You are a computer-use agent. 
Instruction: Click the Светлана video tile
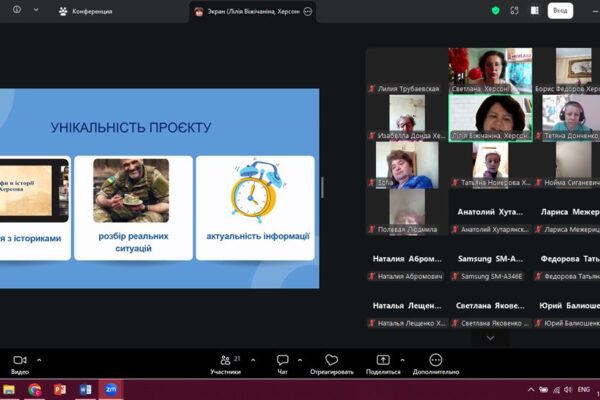coord(489,70)
